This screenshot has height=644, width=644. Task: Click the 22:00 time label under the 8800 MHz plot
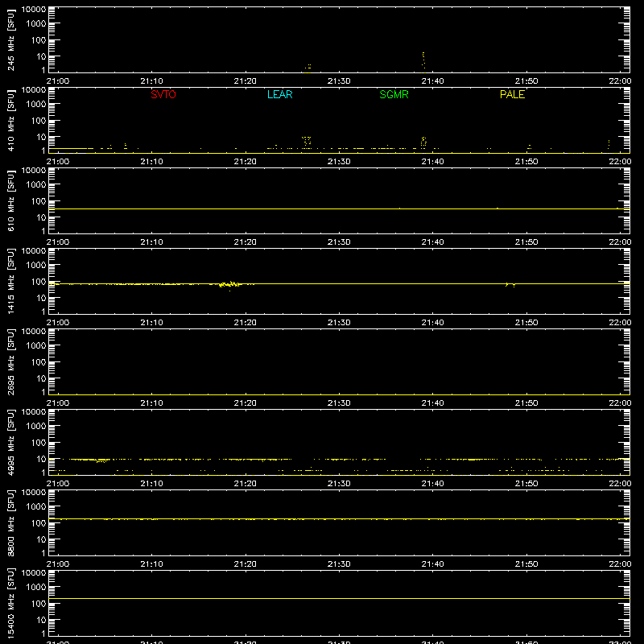pos(620,564)
